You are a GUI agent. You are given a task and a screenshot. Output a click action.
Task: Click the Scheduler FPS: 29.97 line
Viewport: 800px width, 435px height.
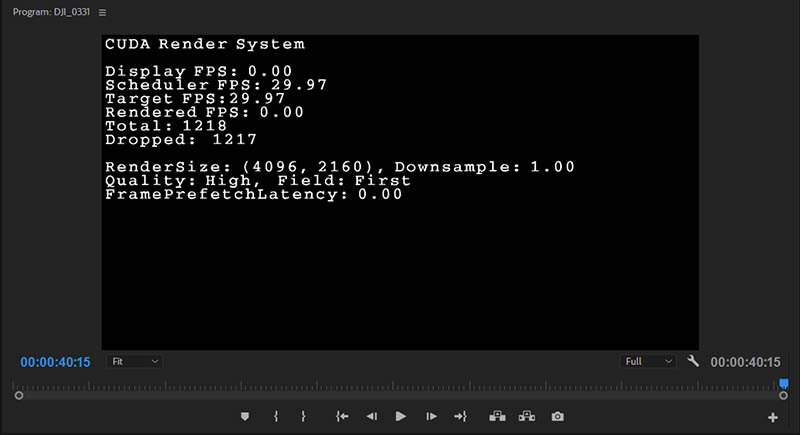click(216, 85)
